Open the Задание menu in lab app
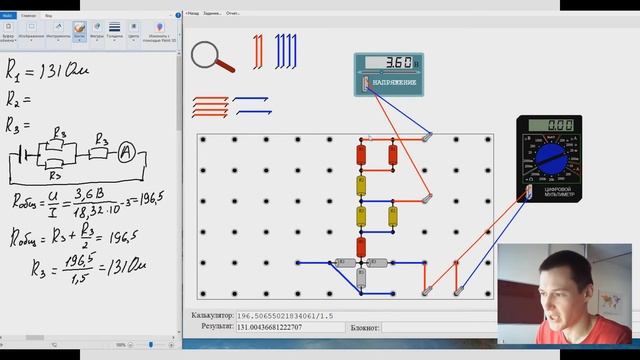Viewport: 640px width, 360px height. tap(212, 13)
